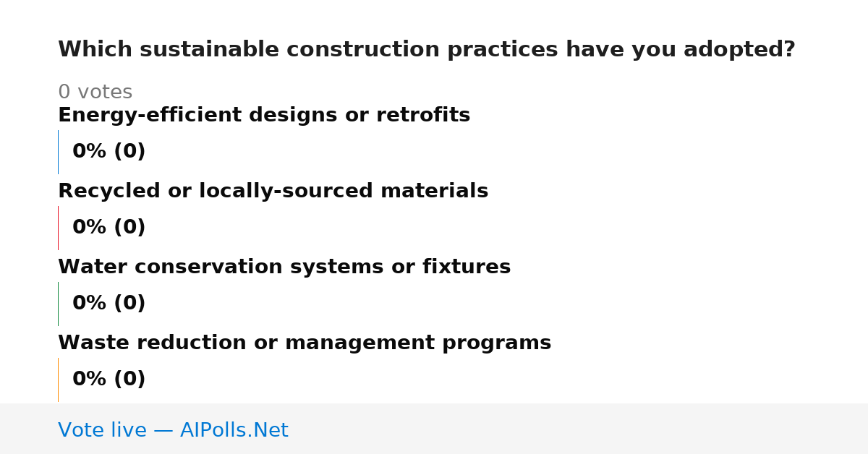Click the word 'sustainable' in the question

(x=209, y=49)
